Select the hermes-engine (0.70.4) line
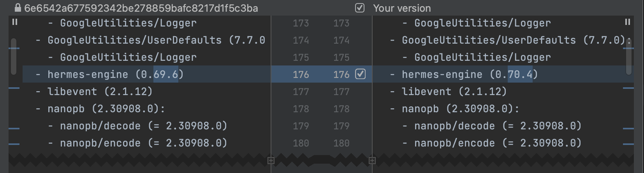 [470, 74]
